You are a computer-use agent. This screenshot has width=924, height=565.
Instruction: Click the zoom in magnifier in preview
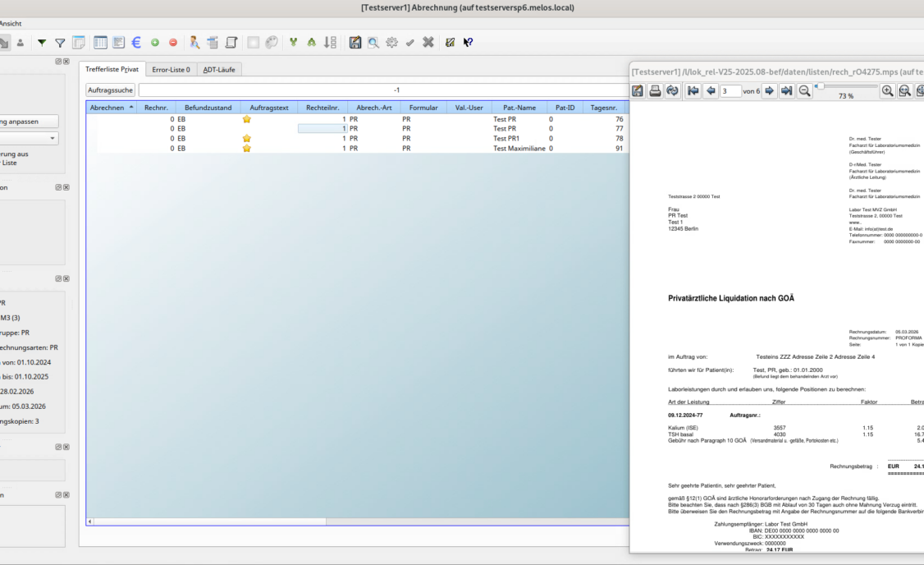tap(887, 91)
